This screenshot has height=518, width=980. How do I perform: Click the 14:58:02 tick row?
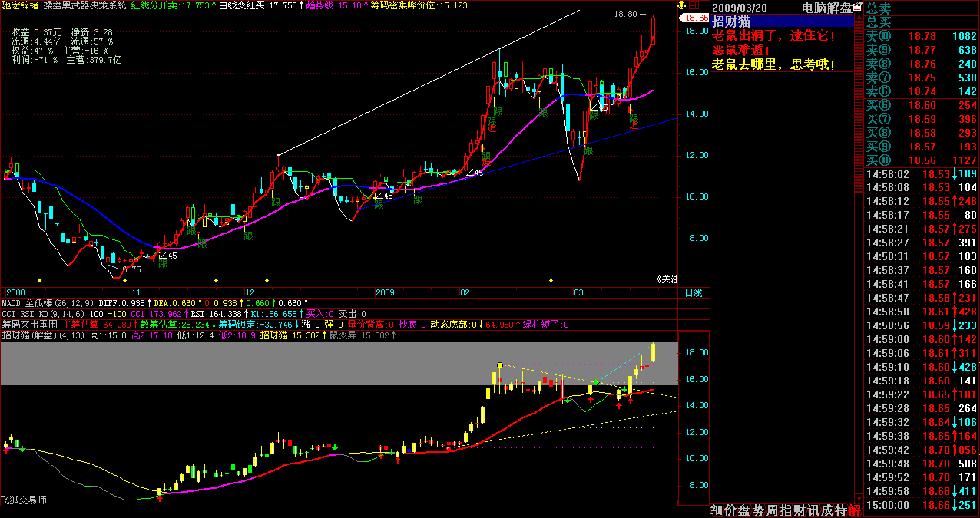tap(922, 174)
